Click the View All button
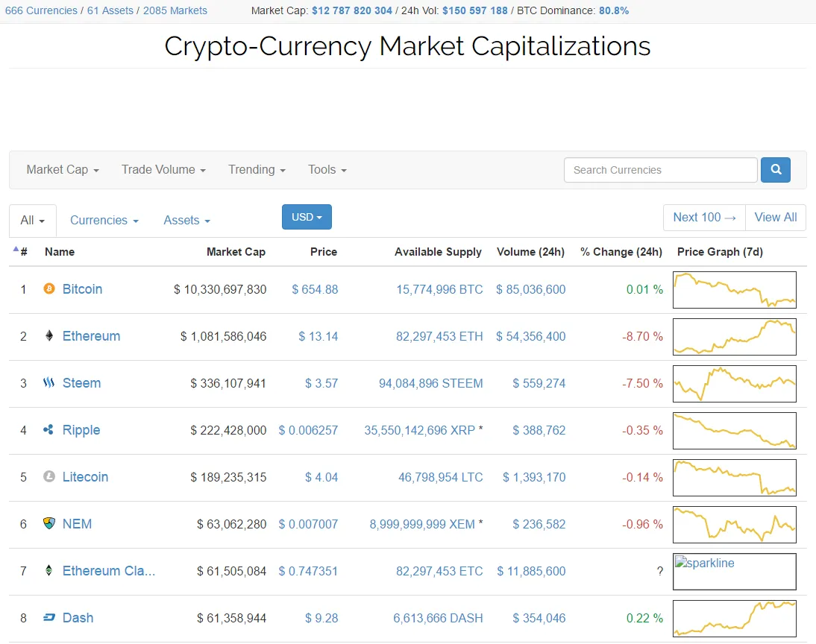 click(x=776, y=217)
